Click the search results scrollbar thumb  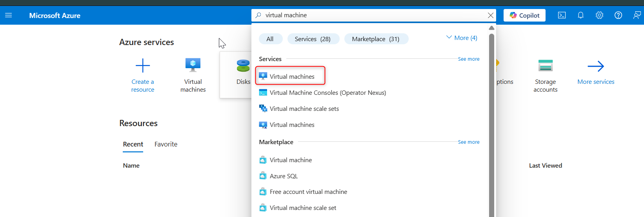(x=491, y=125)
